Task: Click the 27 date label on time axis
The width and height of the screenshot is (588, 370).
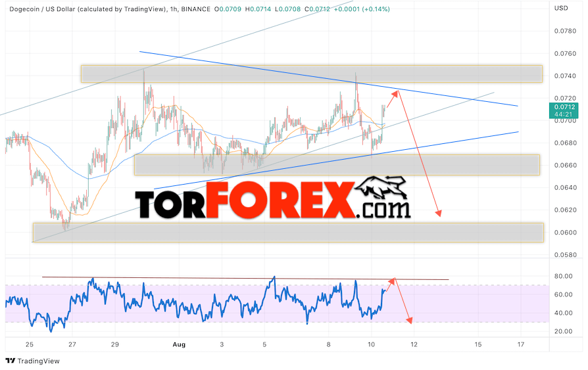Action: [72, 344]
